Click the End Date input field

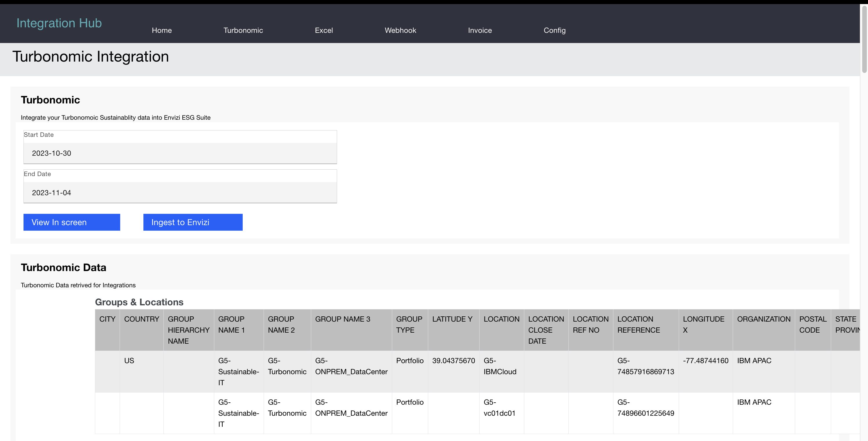(180, 193)
